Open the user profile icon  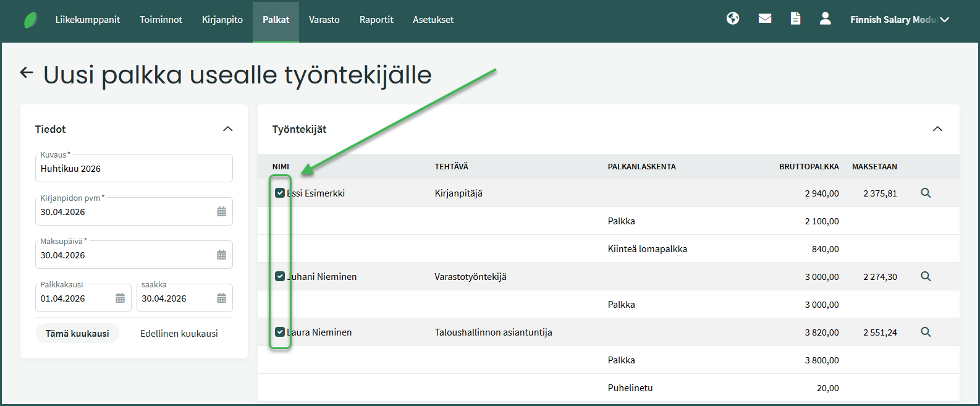[x=825, y=19]
